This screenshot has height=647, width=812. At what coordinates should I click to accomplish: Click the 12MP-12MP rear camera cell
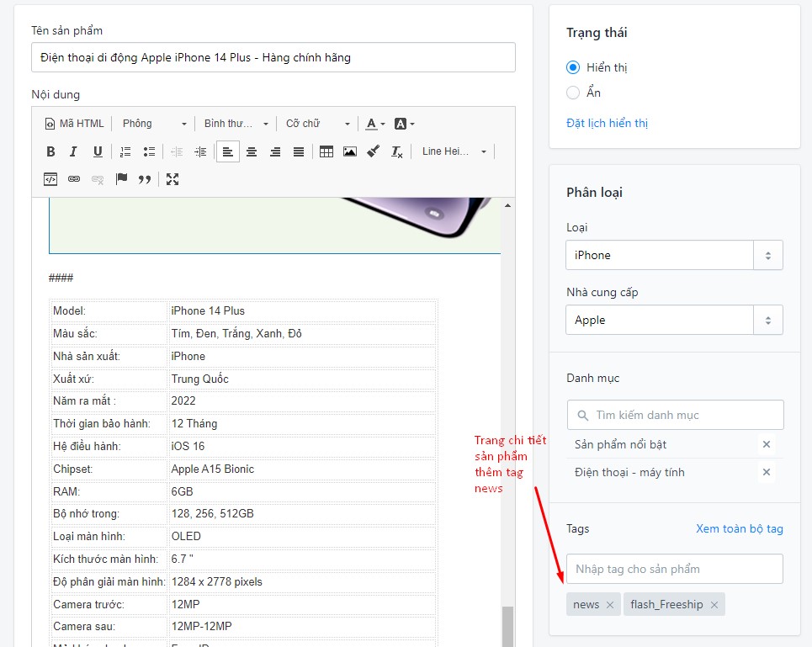click(302, 626)
